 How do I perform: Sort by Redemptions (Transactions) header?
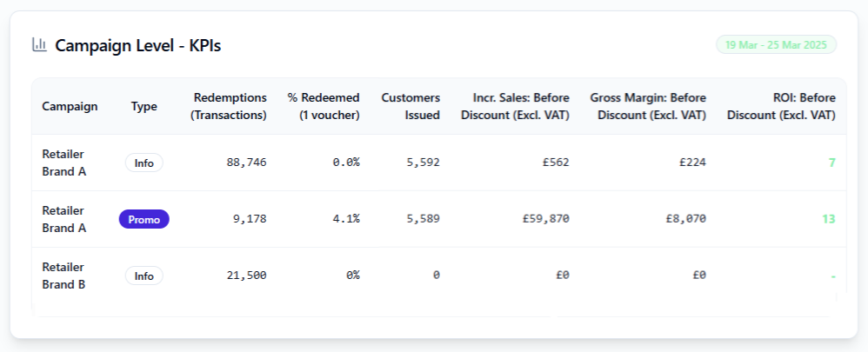click(x=230, y=106)
